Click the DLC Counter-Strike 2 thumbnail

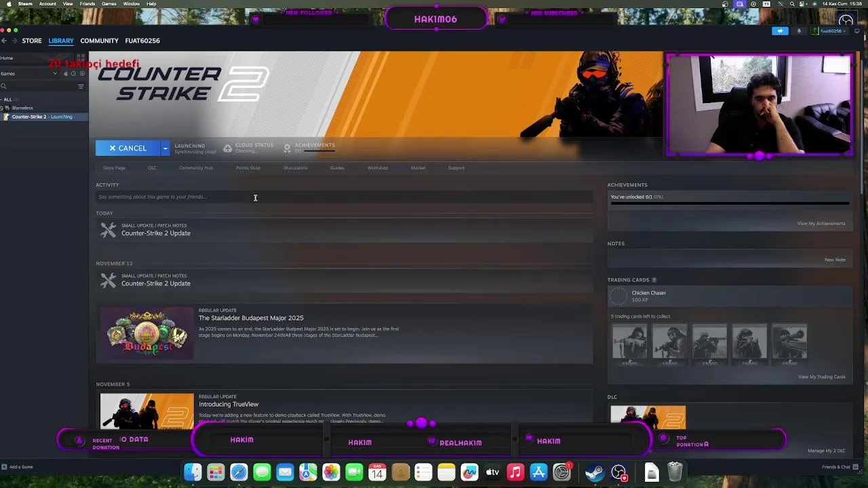coord(648,418)
